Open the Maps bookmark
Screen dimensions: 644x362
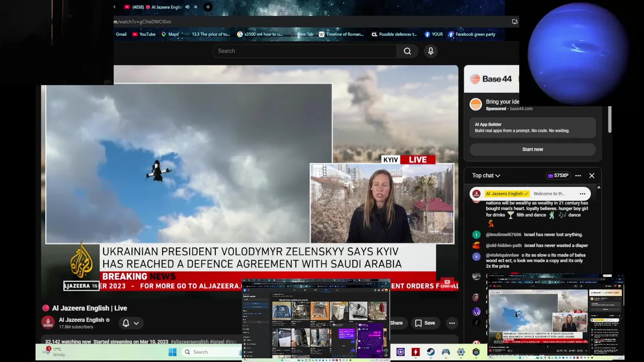tap(170, 34)
